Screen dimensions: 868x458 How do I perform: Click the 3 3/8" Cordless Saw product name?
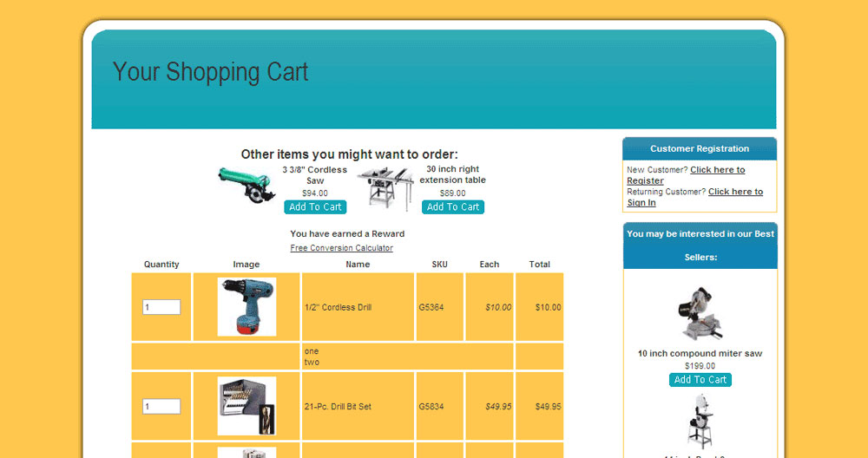[x=315, y=175]
